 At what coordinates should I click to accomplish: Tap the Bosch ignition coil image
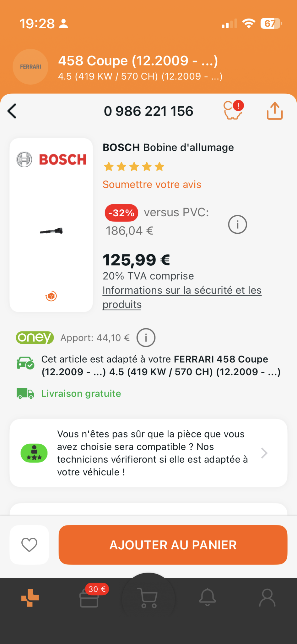coord(51,231)
